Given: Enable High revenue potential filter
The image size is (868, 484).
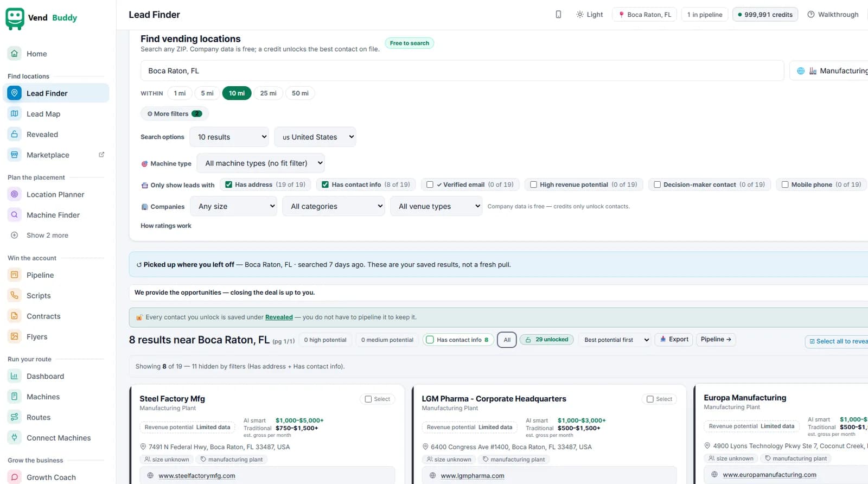Looking at the screenshot, I should point(534,184).
